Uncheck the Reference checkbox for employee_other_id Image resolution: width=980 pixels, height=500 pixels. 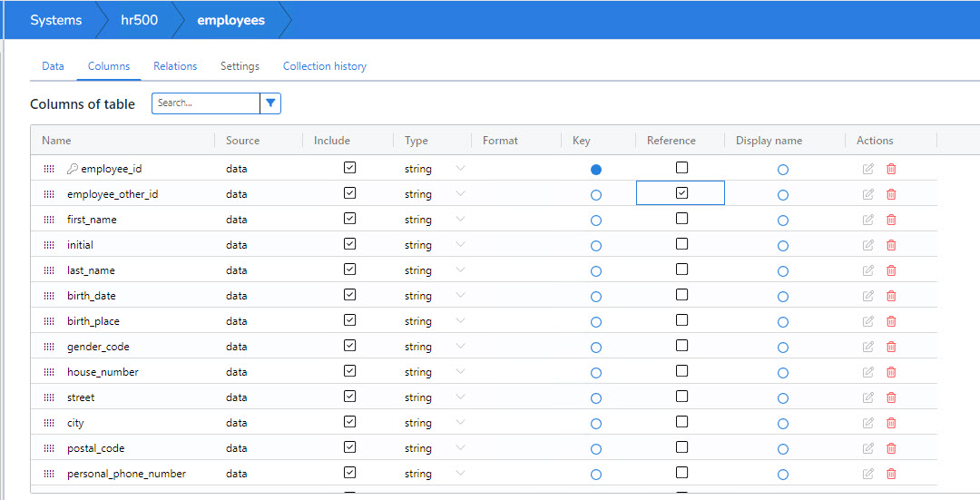click(x=681, y=193)
